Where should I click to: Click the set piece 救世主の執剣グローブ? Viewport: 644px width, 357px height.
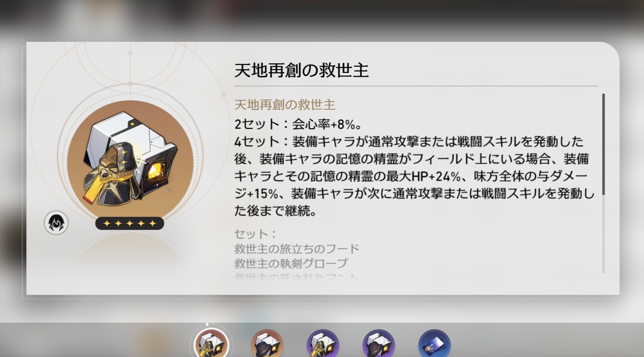[291, 263]
